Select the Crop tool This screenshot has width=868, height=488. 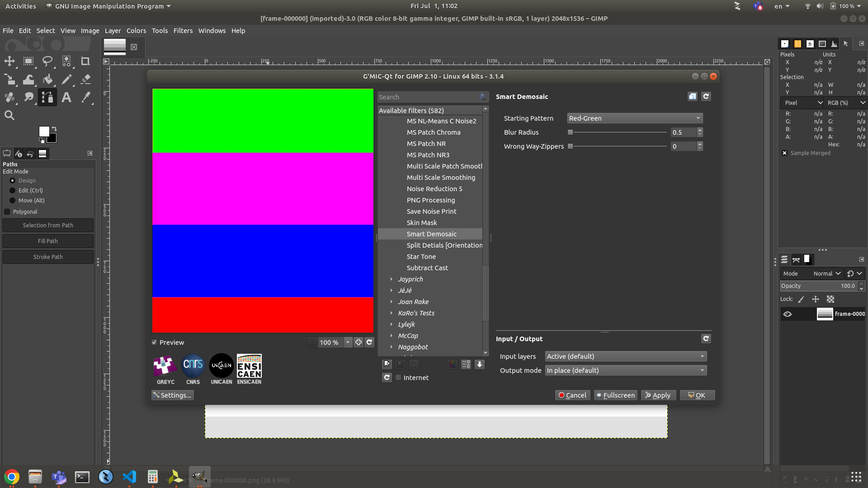85,61
